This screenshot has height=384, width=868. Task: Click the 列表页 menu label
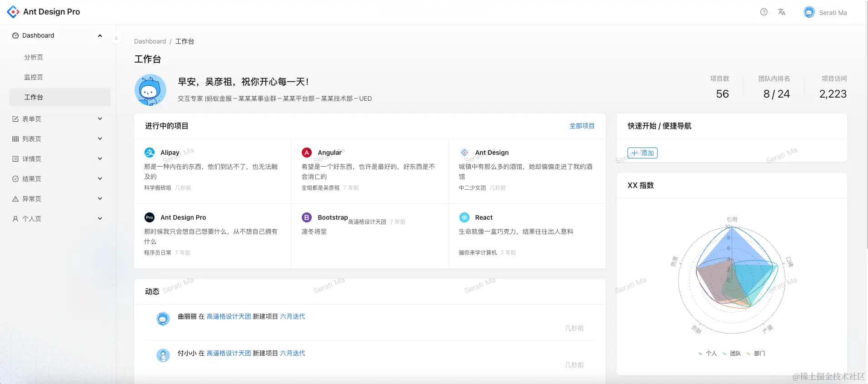click(x=32, y=139)
